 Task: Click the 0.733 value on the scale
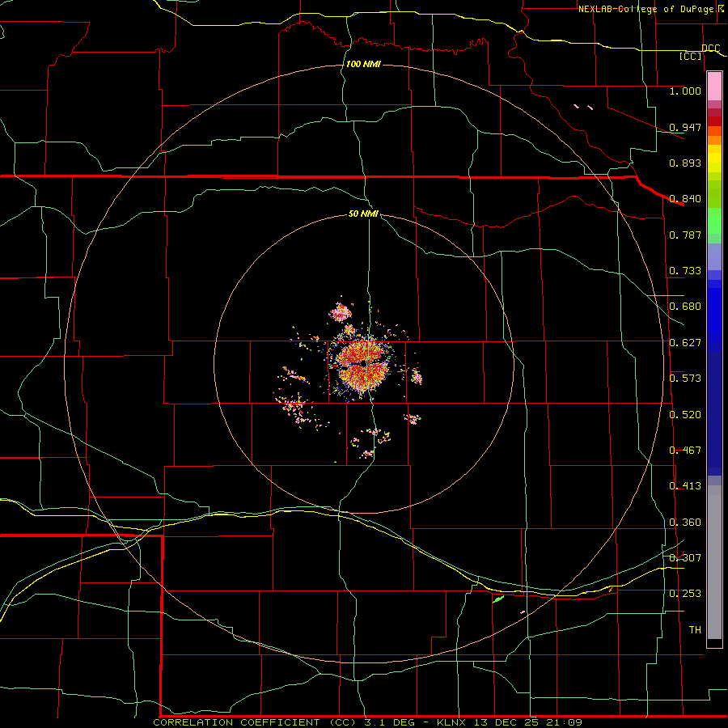click(685, 271)
